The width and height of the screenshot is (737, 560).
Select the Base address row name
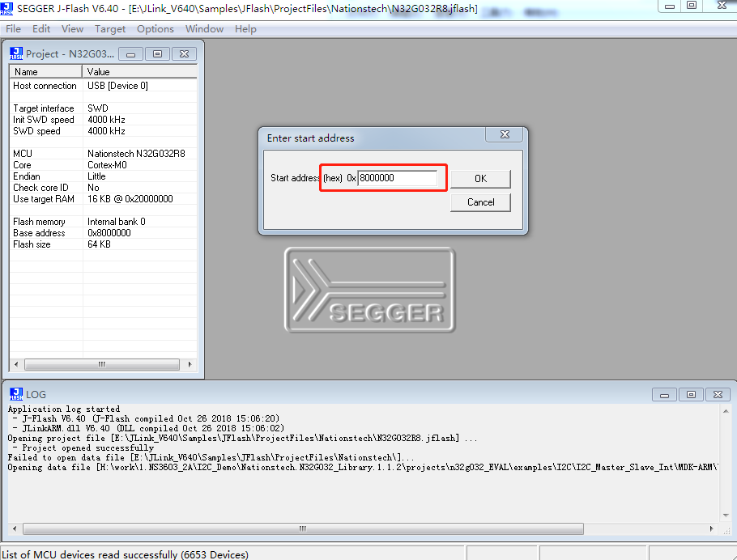coord(39,233)
